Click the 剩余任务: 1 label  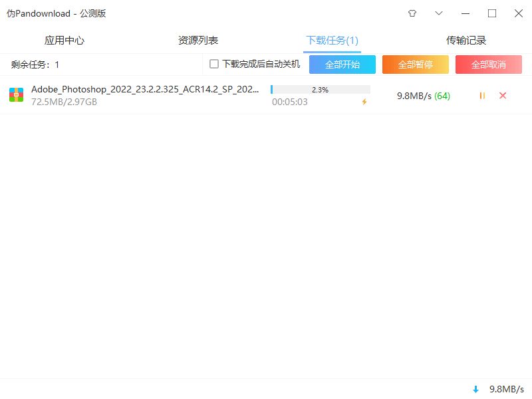pyautogui.click(x=35, y=65)
